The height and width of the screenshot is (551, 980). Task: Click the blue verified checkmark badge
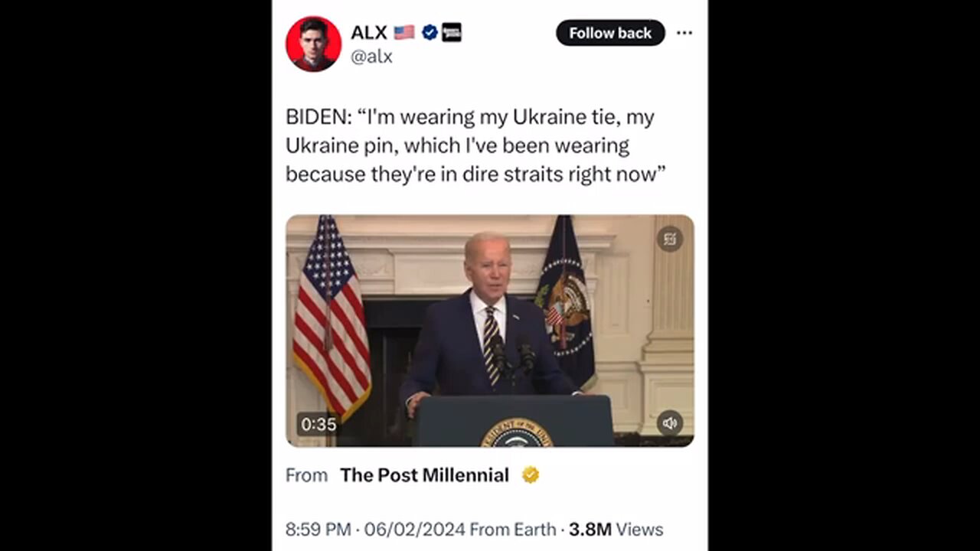click(430, 32)
